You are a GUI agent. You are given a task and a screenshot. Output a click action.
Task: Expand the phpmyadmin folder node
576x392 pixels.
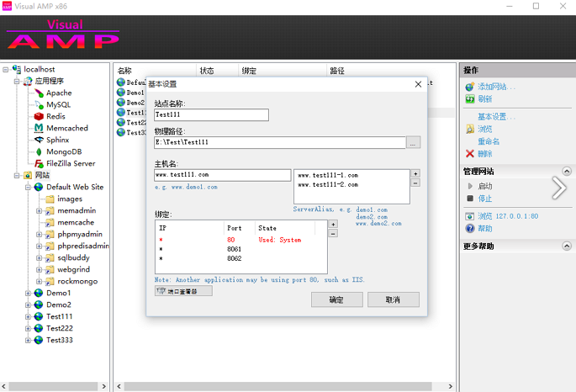coord(39,235)
